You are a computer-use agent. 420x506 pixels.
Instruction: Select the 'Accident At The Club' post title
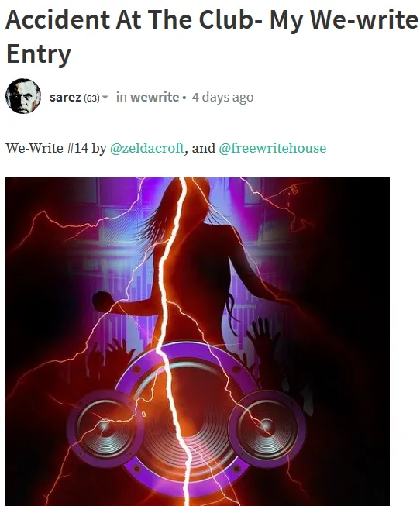pos(212,36)
